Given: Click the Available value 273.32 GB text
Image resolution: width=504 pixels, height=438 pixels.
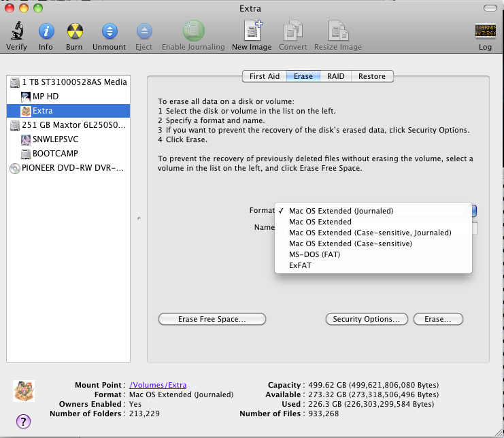Looking at the screenshot, I should (x=373, y=394).
